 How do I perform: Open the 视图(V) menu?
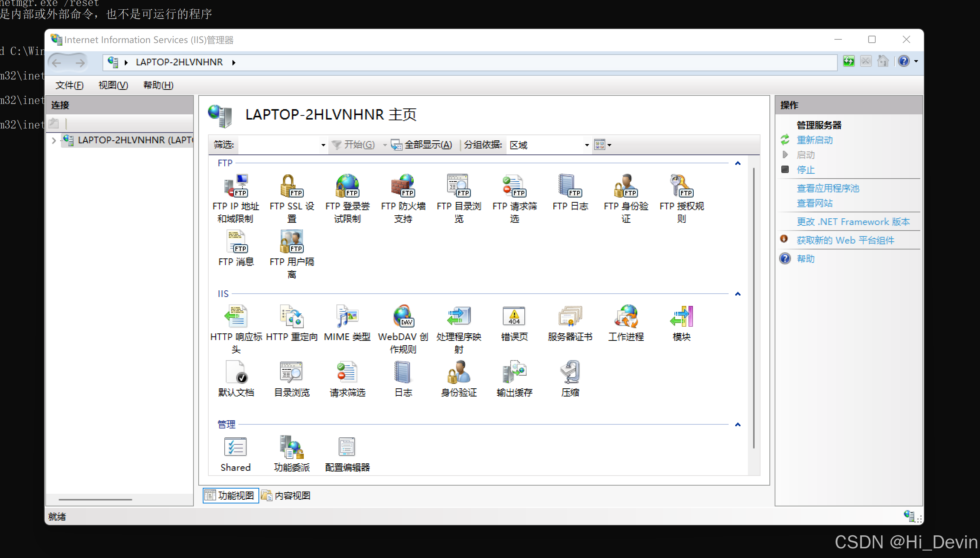coord(113,85)
